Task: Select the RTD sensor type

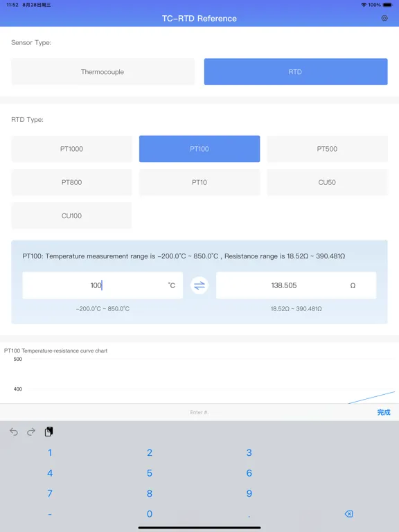Action: pyautogui.click(x=296, y=71)
